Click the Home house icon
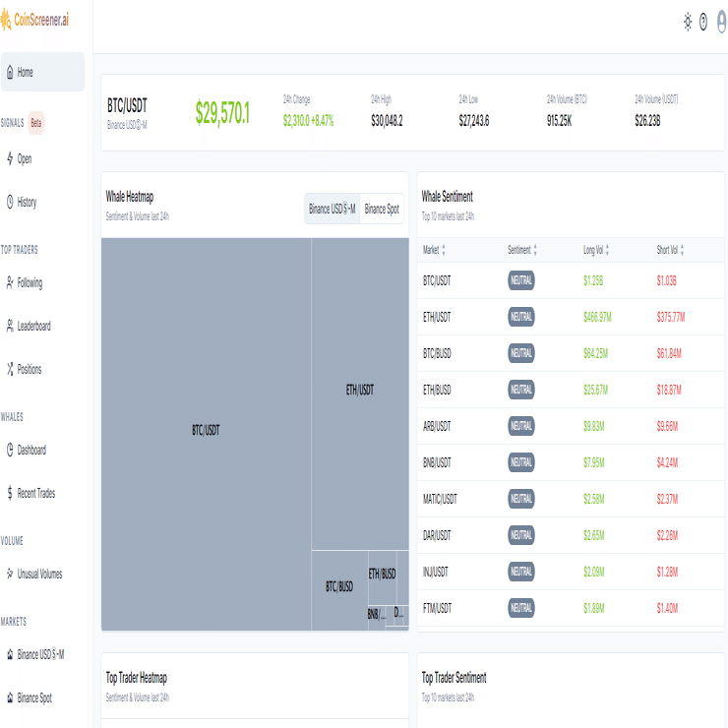The image size is (728, 728). click(10, 72)
